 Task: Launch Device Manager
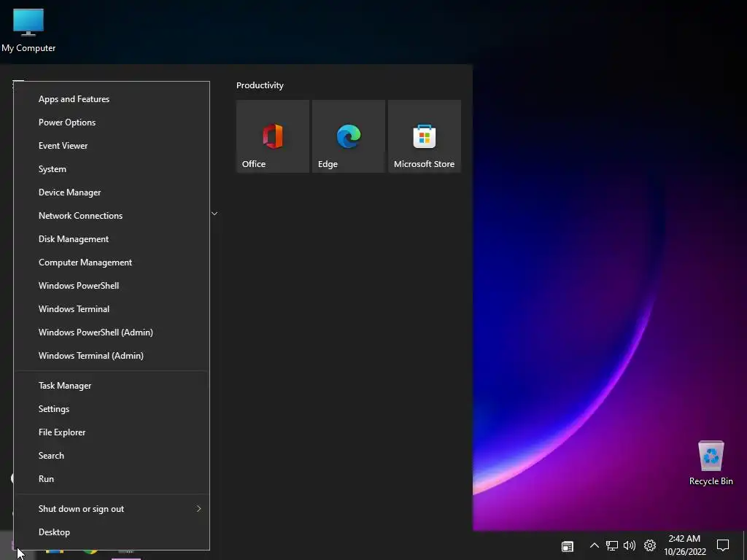click(x=112, y=192)
